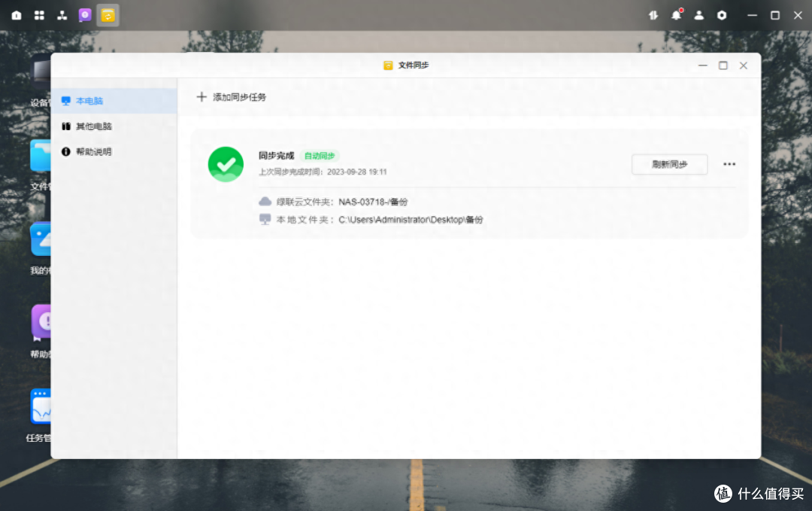Open the home icon in top bar
This screenshot has width=812, height=511.
[17, 15]
